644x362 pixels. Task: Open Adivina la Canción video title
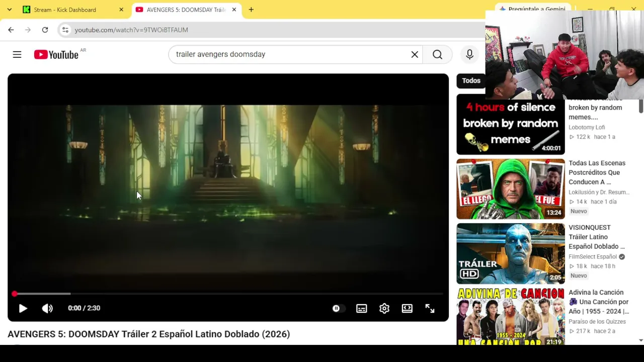click(599, 302)
